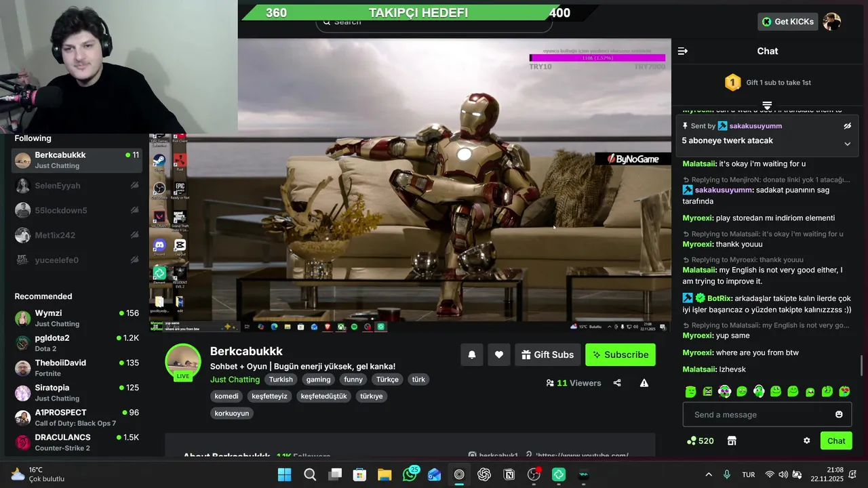
Task: Open WhatsApp from the taskbar
Action: click(x=410, y=474)
